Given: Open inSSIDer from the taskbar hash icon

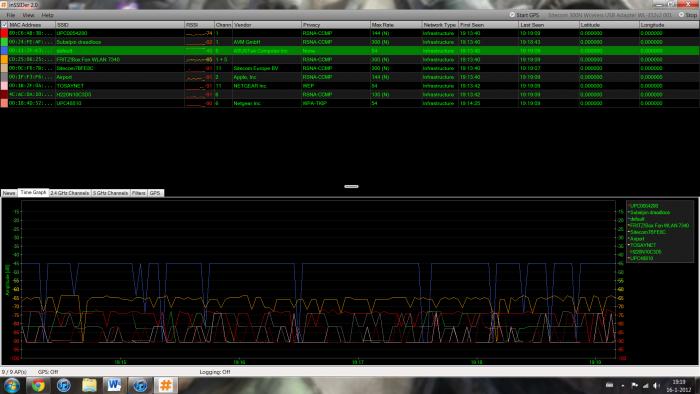Looking at the screenshot, I should [x=166, y=385].
